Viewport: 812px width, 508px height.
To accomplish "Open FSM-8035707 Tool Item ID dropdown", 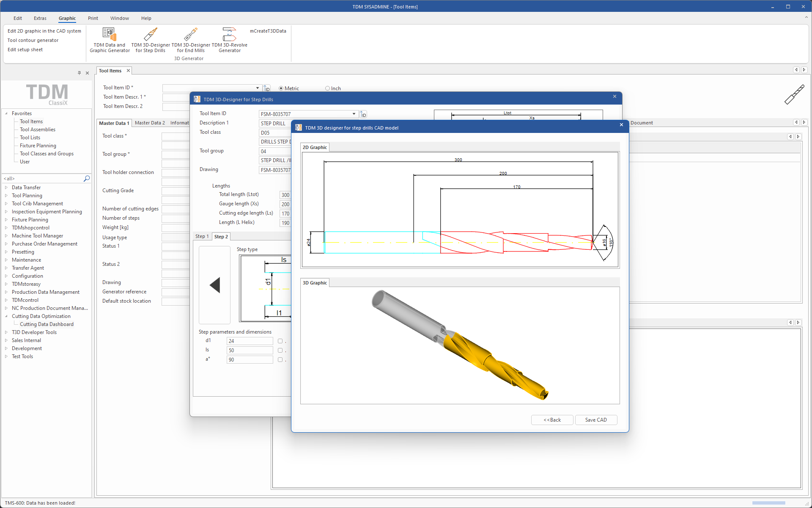I will coord(354,114).
